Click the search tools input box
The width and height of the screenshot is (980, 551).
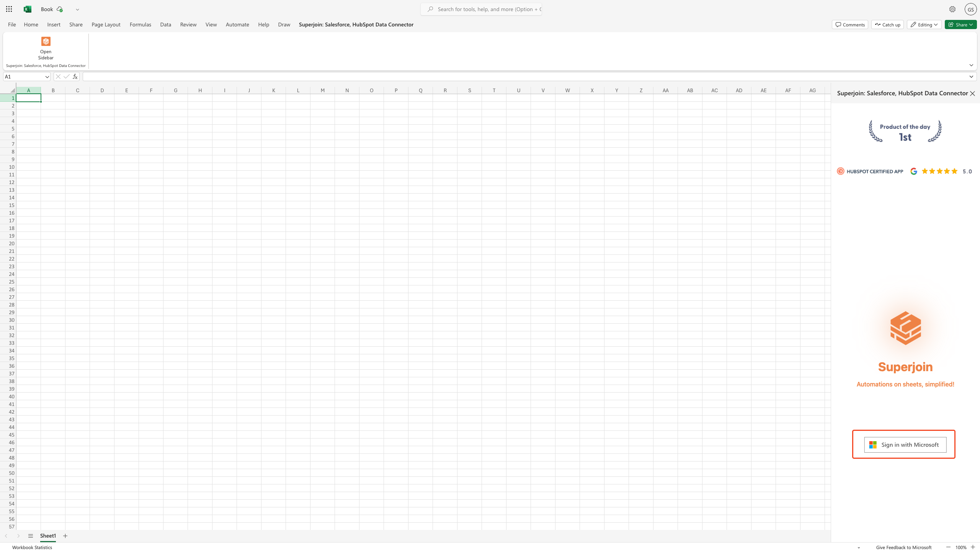[486, 9]
